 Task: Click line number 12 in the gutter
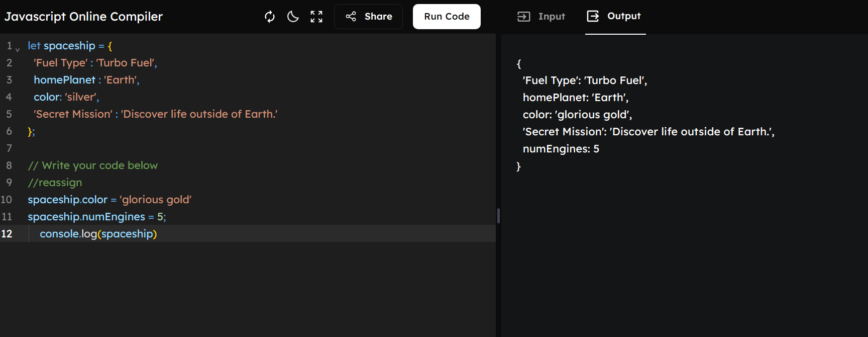point(7,234)
